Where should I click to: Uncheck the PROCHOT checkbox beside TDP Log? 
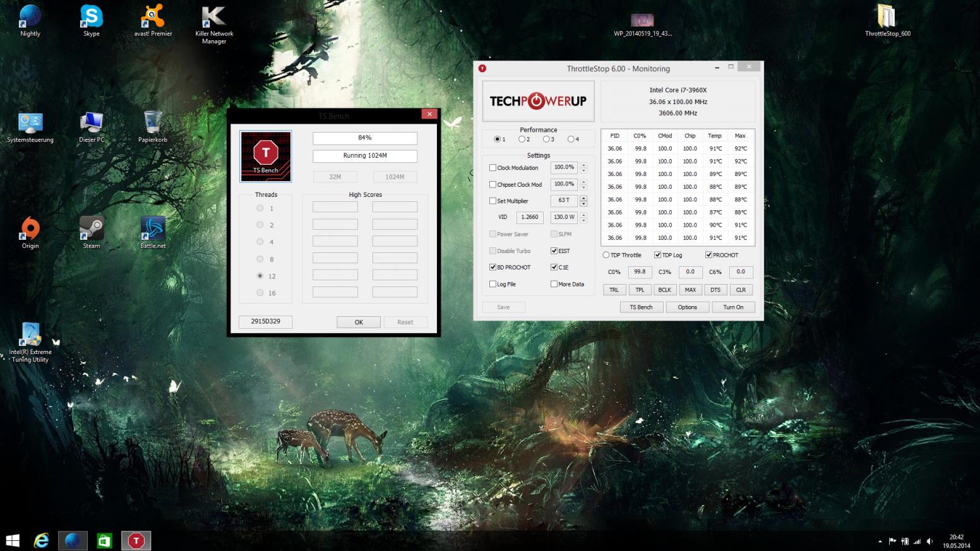708,255
